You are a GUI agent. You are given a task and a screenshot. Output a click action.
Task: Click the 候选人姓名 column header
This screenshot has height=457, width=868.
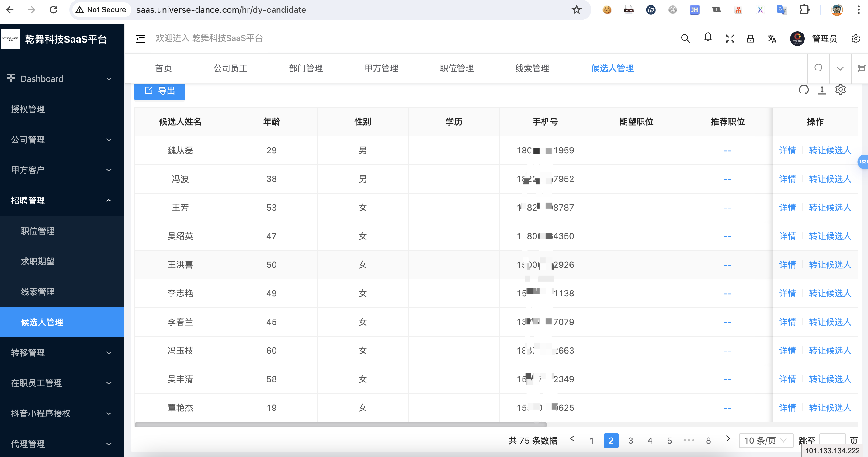pos(180,122)
